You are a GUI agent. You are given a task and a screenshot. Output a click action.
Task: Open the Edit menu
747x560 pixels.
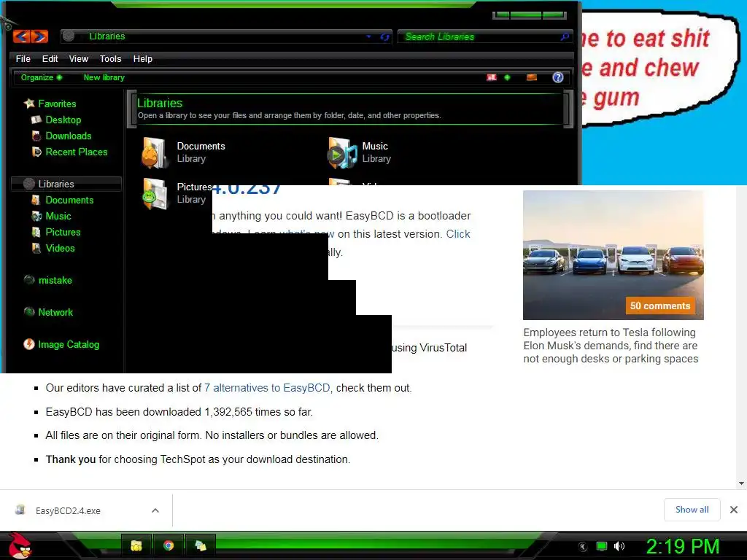(50, 58)
